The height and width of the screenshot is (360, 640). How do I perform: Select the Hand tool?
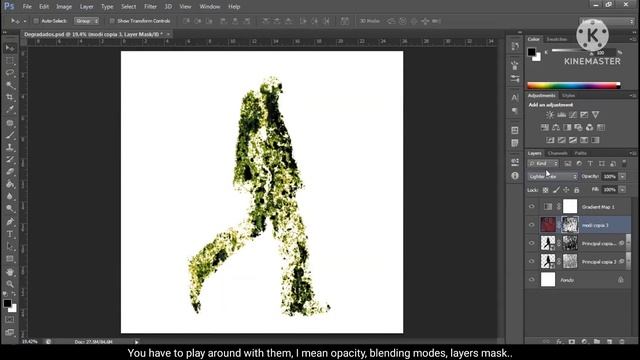pos(10,272)
